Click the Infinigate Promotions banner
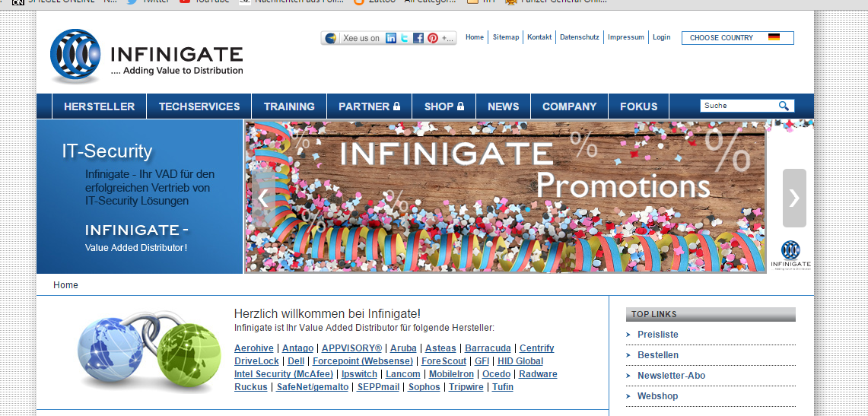This screenshot has width=868, height=416. (505, 195)
